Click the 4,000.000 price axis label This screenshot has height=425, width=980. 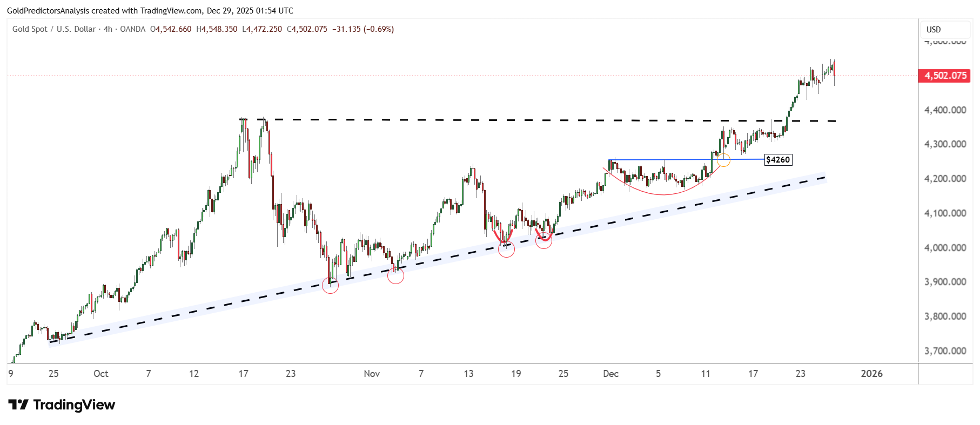(x=945, y=248)
